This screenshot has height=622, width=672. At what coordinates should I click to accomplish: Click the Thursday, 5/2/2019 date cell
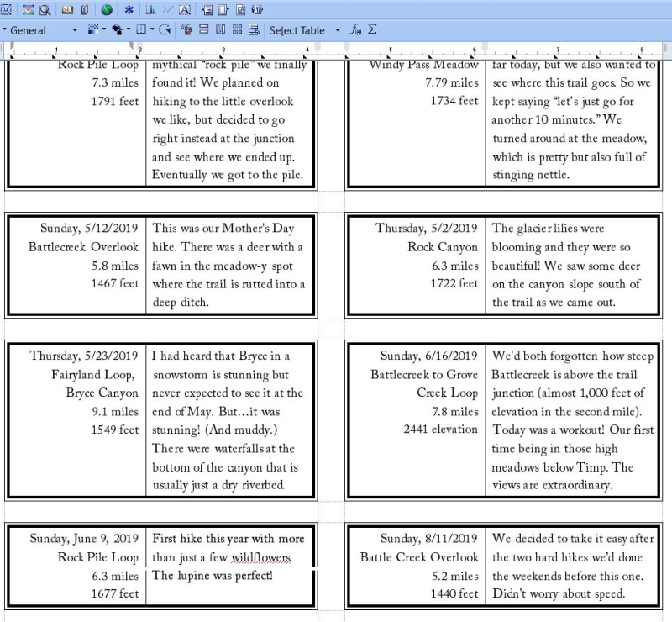(x=426, y=228)
